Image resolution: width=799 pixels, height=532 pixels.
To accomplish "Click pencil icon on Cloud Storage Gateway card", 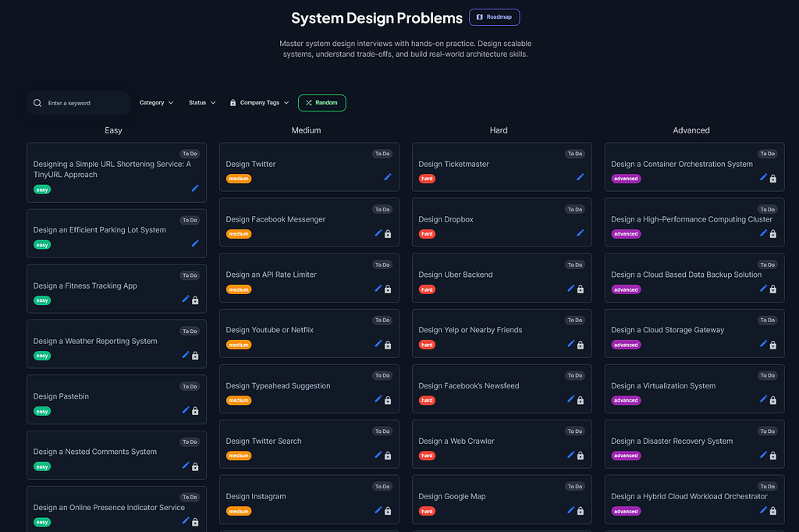I will coord(763,344).
